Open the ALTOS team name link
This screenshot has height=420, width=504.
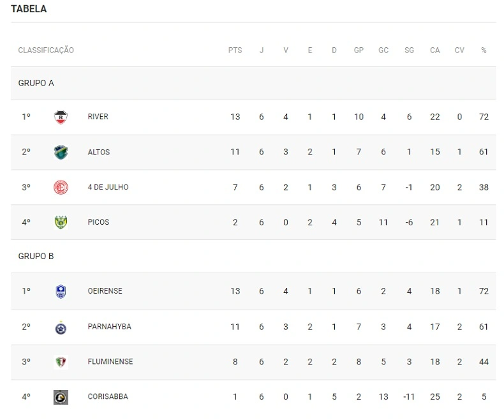(x=99, y=152)
